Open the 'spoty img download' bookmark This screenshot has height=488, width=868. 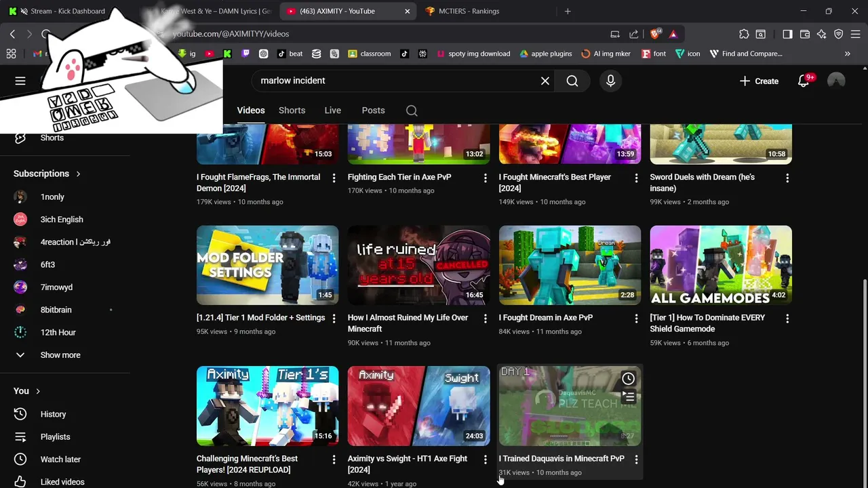pos(473,54)
